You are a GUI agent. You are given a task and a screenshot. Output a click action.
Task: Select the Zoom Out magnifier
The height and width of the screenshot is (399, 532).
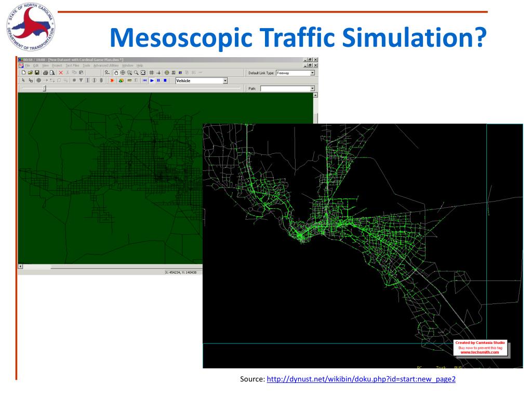coord(136,73)
